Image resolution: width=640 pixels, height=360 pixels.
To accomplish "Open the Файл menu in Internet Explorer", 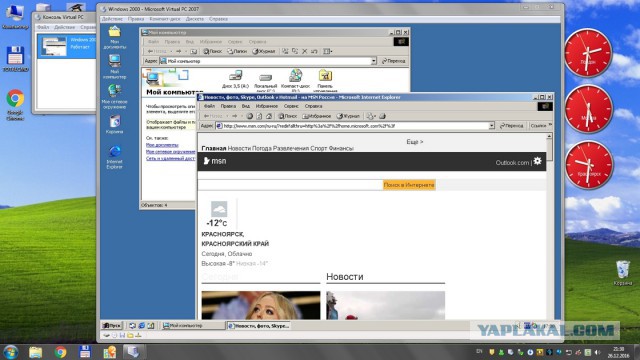I will (x=209, y=106).
